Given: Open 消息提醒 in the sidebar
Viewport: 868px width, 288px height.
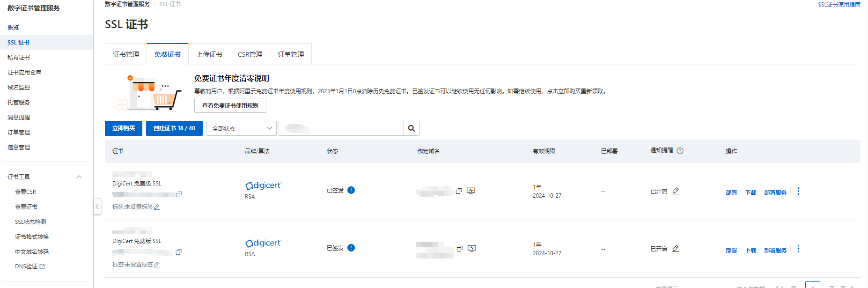Looking at the screenshot, I should [19, 117].
